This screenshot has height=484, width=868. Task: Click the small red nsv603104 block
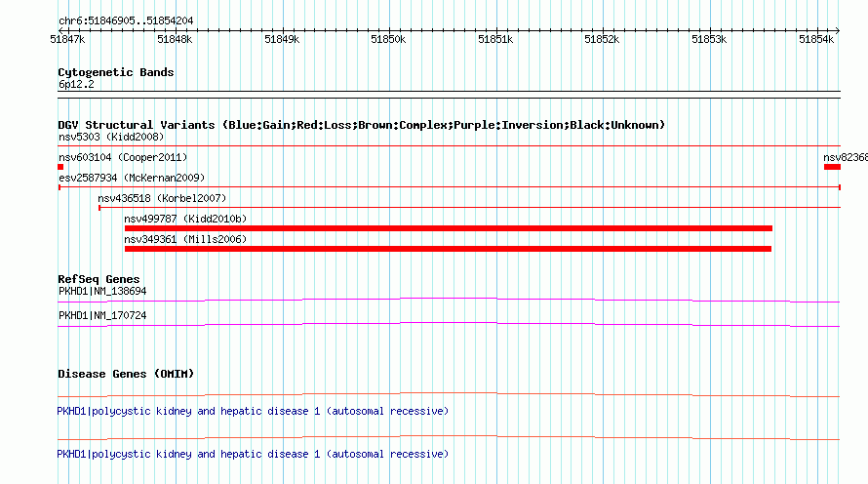[x=60, y=167]
